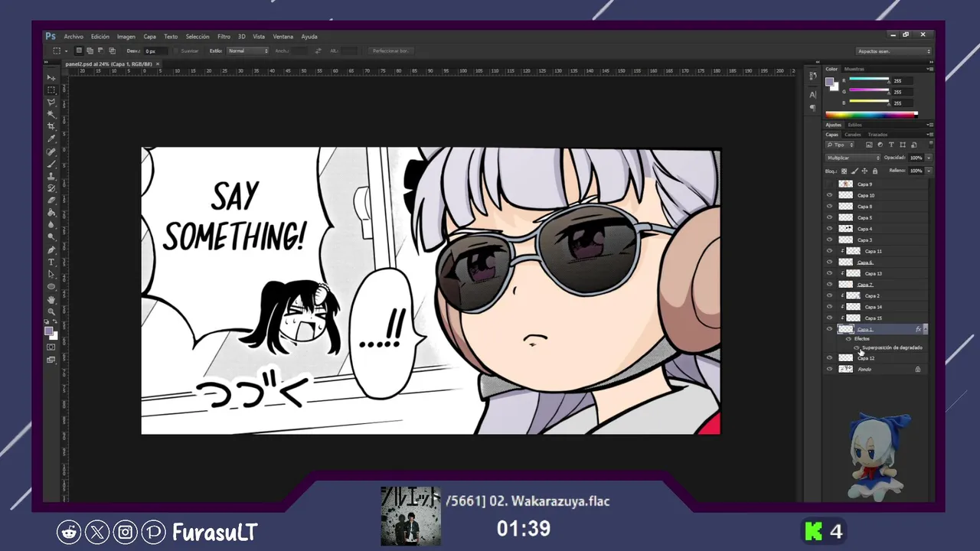Select the Rectangular Marquee tool in toolbox
Screen dimensions: 980x551
coord(51,90)
